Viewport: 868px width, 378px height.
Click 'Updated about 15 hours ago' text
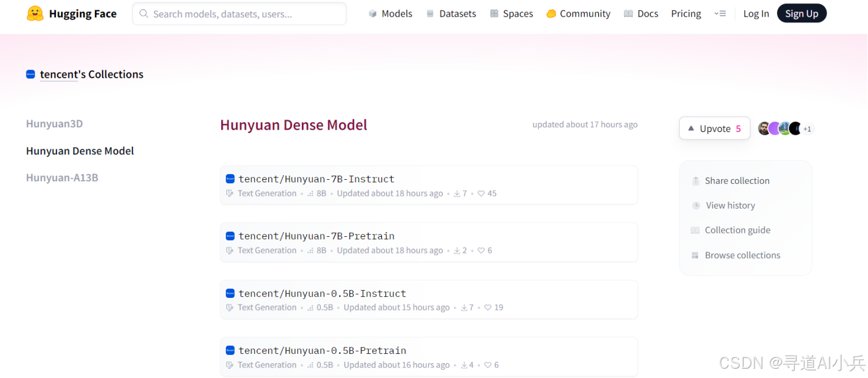tap(397, 308)
